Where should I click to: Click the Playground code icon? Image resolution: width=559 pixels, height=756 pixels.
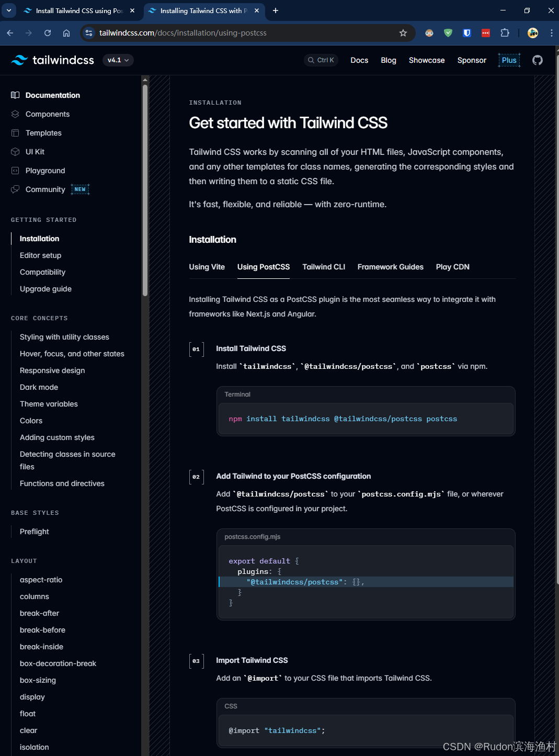pos(15,171)
